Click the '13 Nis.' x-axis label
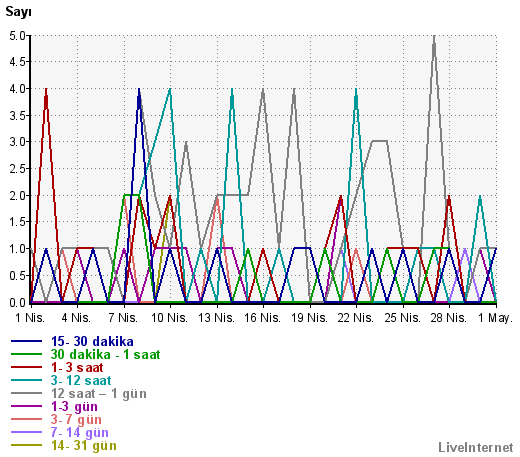This screenshot has height=457, width=520. click(216, 318)
